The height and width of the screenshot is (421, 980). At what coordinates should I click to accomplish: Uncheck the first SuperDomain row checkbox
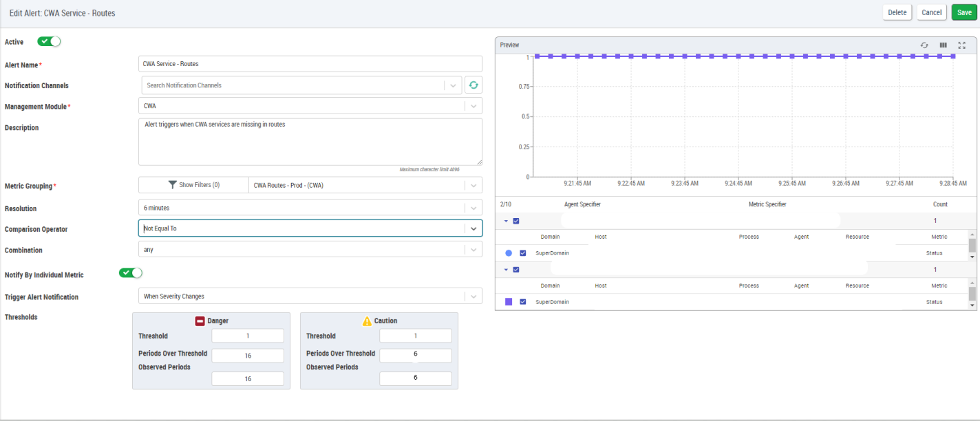523,253
